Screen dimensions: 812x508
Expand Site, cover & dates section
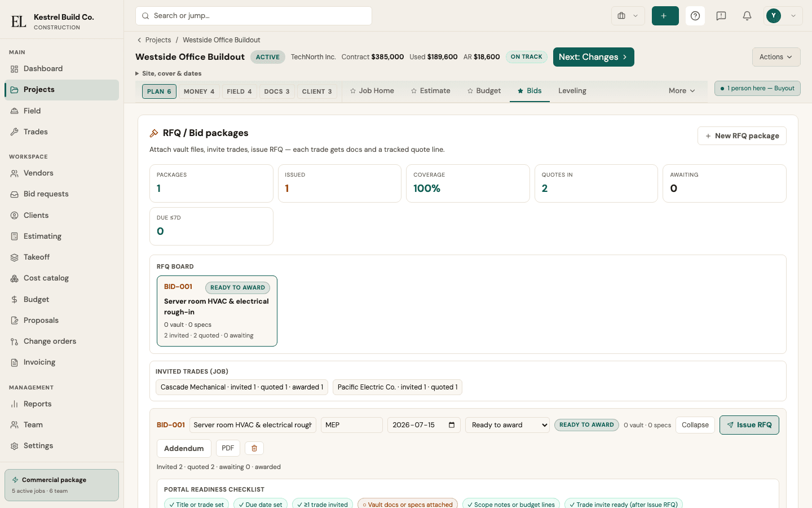169,73
